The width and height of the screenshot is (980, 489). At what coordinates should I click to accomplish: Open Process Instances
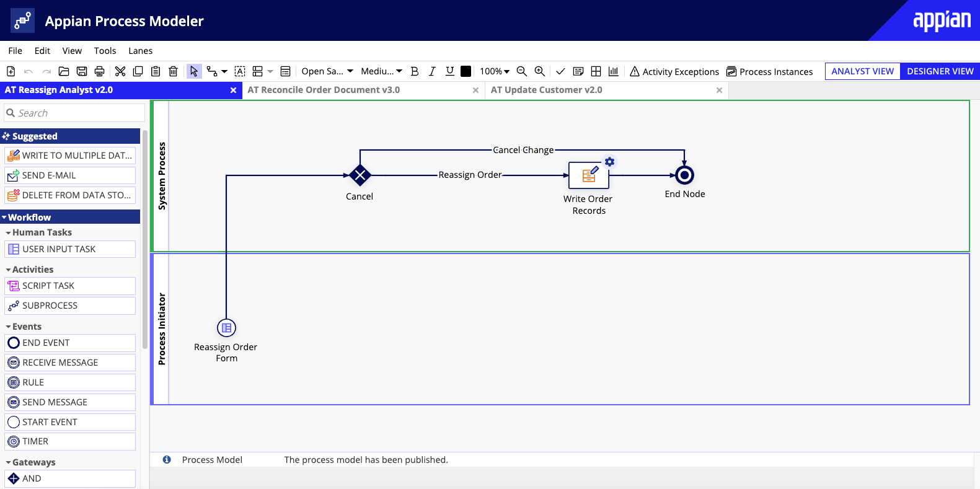(x=769, y=72)
